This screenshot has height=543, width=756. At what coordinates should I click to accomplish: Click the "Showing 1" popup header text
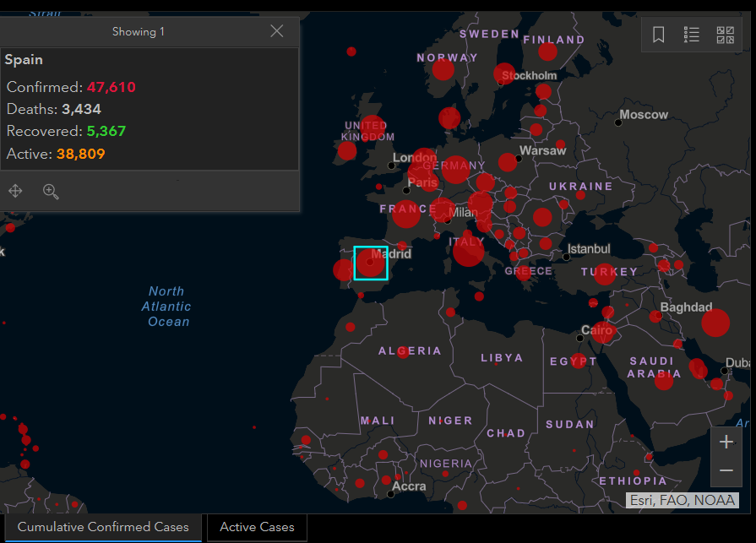(x=139, y=32)
